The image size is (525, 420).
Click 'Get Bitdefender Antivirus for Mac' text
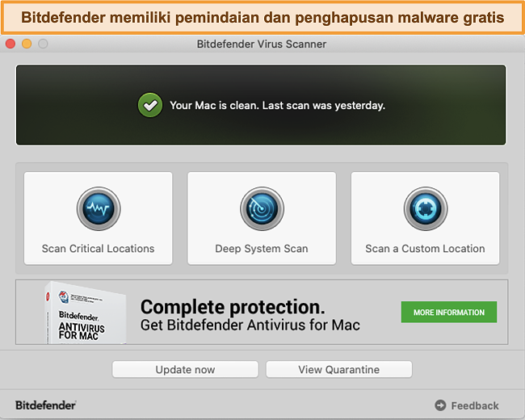(x=250, y=325)
